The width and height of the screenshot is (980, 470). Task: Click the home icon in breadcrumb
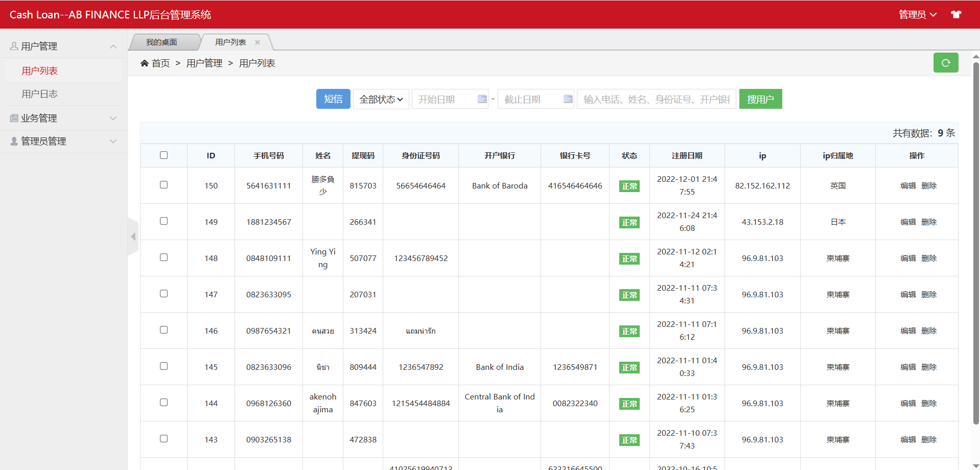pos(145,63)
